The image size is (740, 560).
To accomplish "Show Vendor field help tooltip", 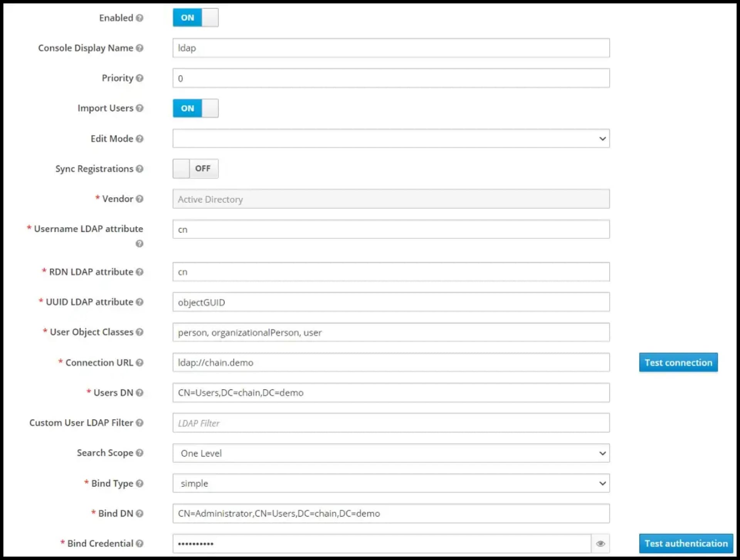I will (140, 198).
